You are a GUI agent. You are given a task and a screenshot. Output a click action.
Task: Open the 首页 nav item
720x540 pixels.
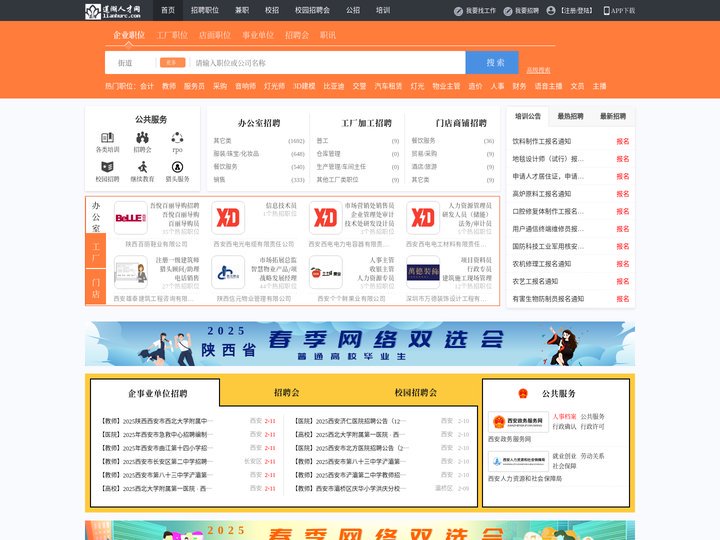point(168,10)
